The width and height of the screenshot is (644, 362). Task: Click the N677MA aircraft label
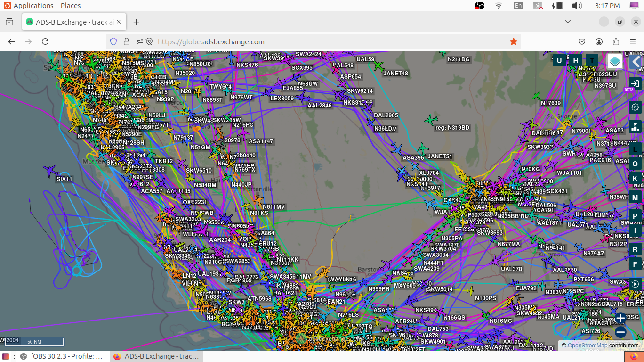pos(509,244)
